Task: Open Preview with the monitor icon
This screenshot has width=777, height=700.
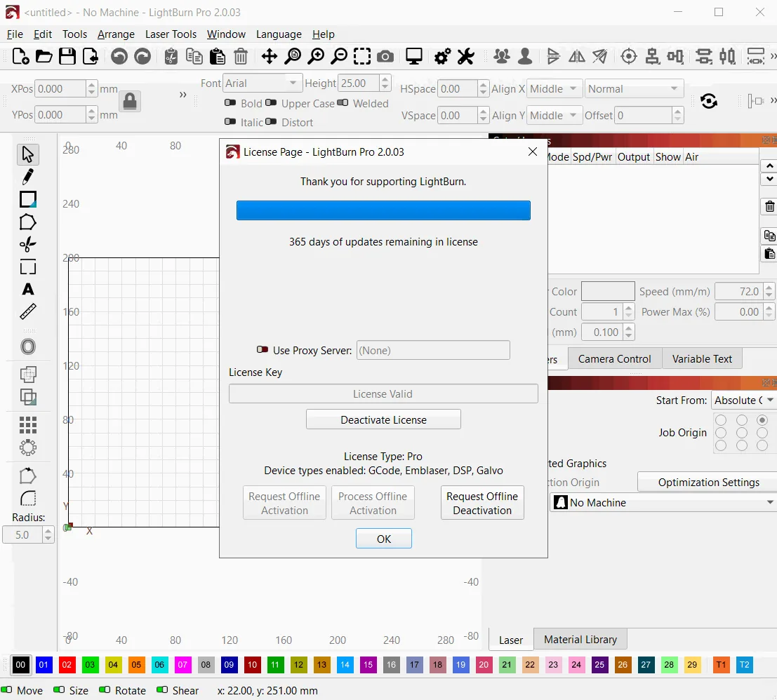Action: pyautogui.click(x=414, y=56)
